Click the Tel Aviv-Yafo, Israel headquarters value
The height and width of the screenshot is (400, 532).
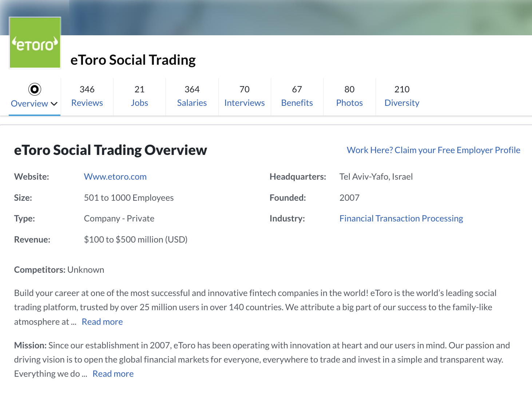point(376,177)
